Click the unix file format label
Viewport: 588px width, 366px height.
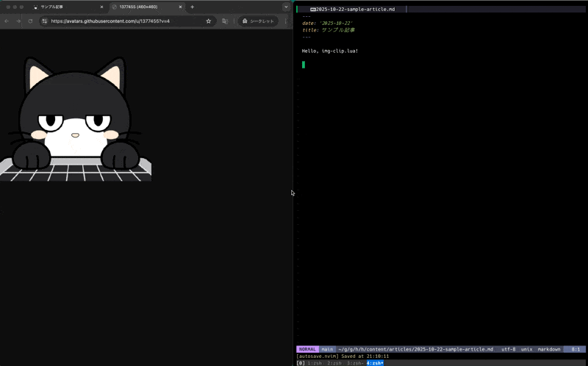tap(526, 350)
